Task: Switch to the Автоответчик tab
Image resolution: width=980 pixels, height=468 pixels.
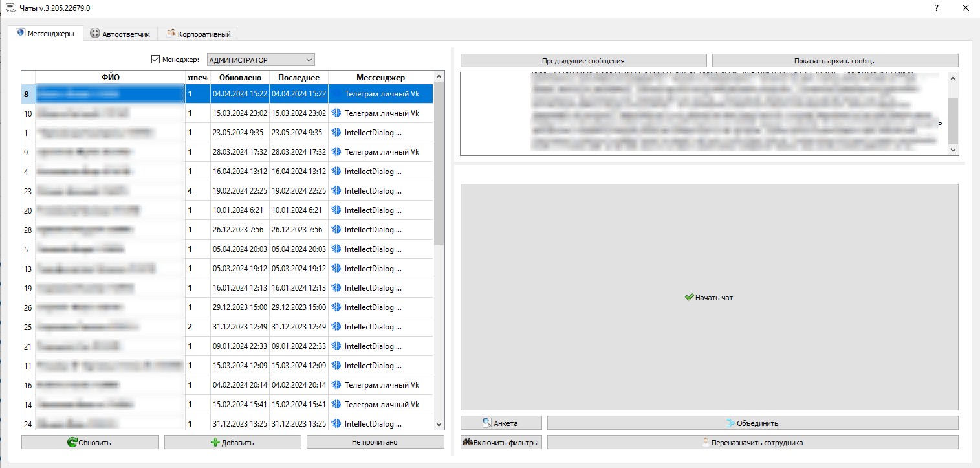Action: (x=120, y=34)
